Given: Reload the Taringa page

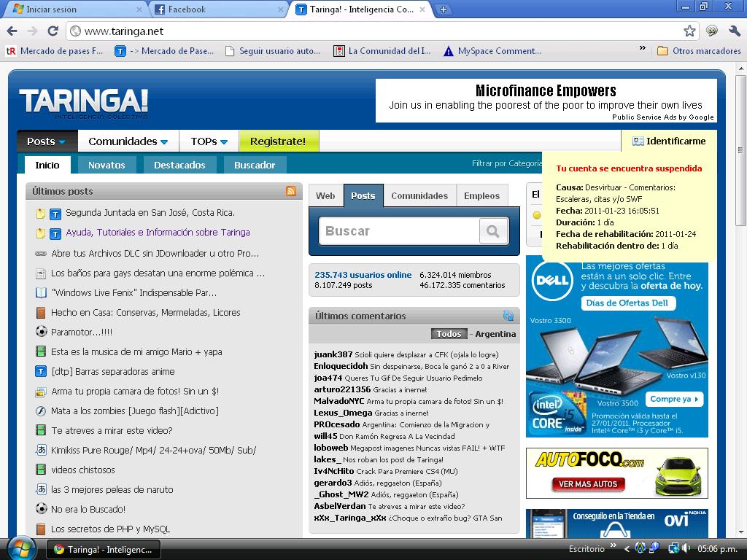Looking at the screenshot, I should [x=53, y=31].
